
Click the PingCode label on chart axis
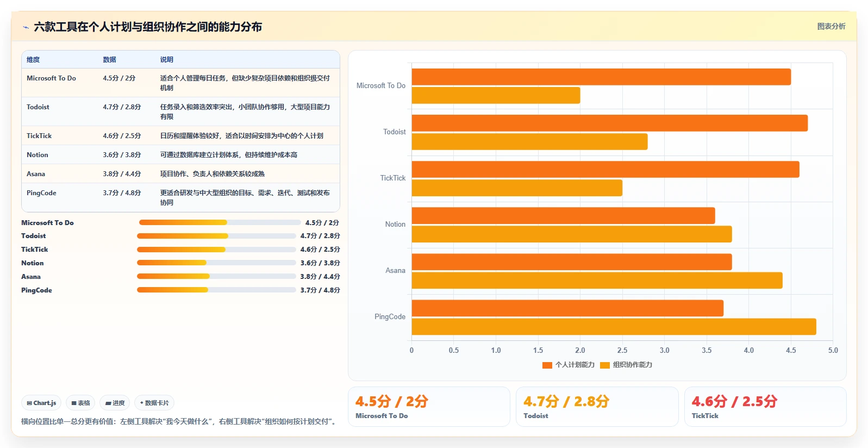click(x=390, y=317)
